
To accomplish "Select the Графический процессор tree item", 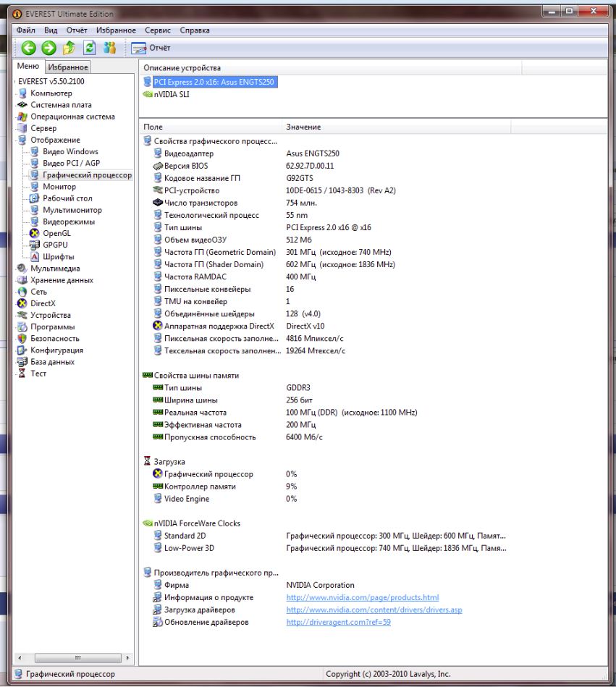I will 87,174.
